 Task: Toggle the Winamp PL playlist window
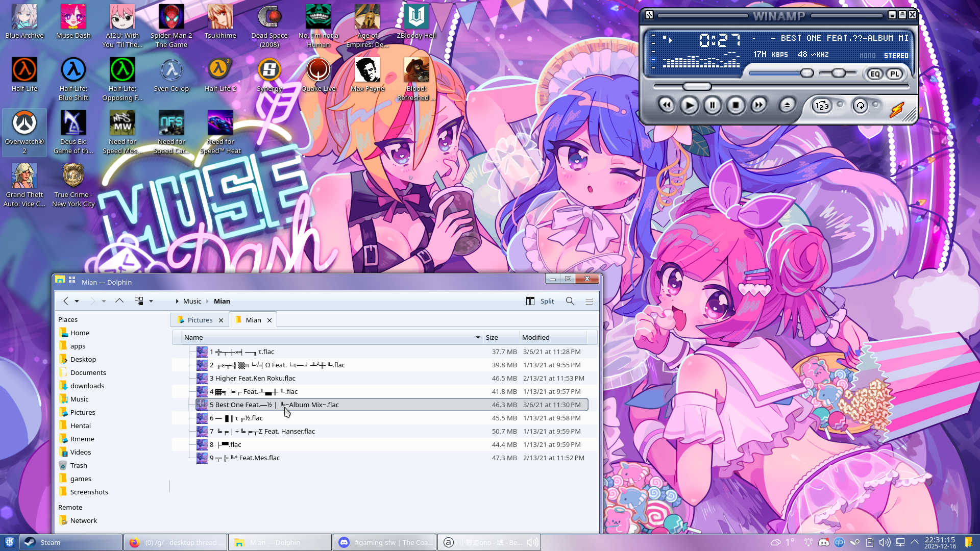pos(894,74)
